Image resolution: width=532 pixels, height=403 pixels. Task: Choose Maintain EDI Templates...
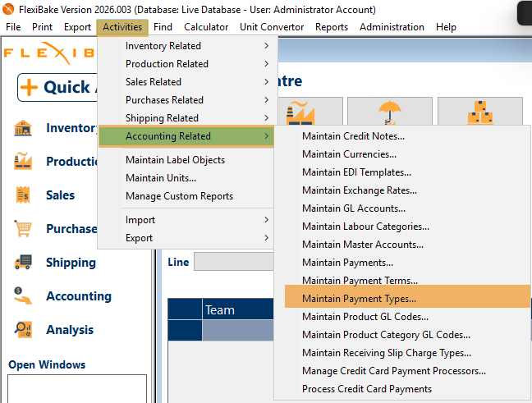(x=402, y=172)
